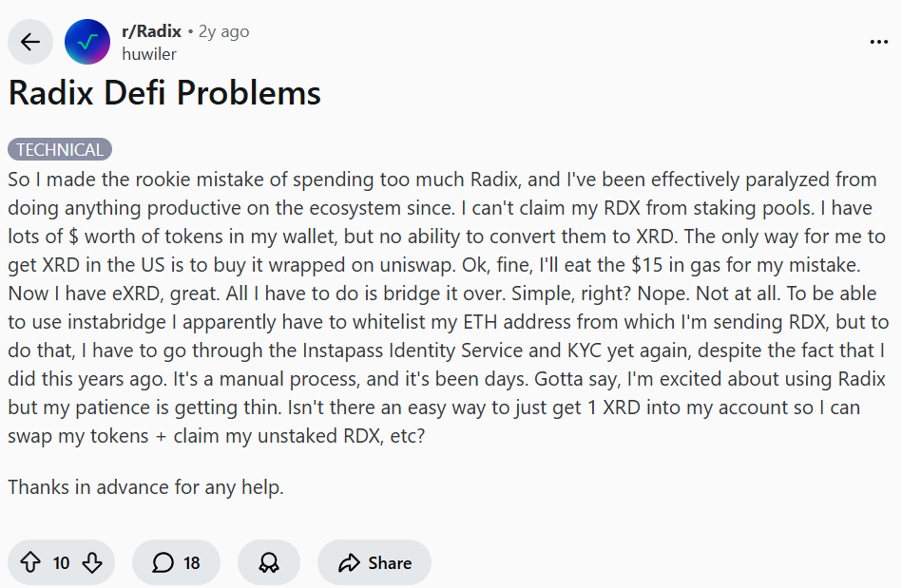Give an award using the award icon
Viewport: 902px width, 588px height.
269,563
